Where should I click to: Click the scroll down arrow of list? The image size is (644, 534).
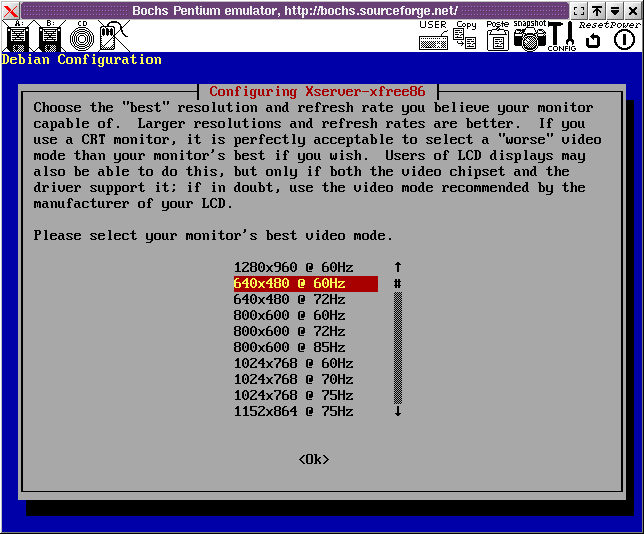pos(397,411)
